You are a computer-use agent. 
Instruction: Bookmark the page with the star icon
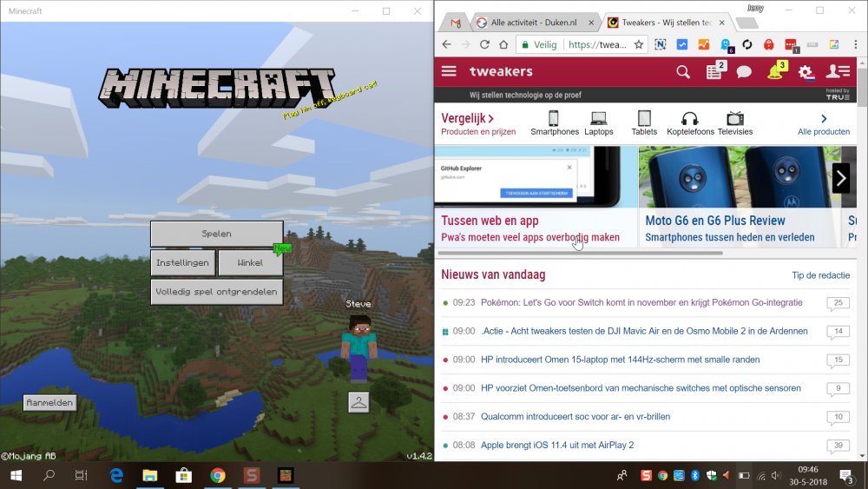(638, 45)
